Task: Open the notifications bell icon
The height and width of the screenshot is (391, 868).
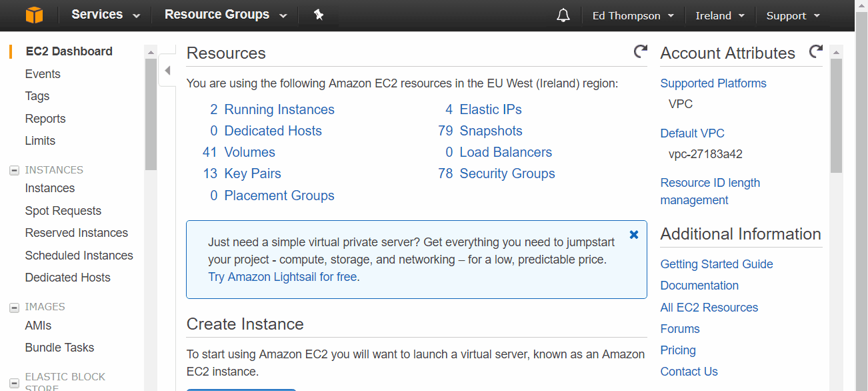Action: click(563, 15)
